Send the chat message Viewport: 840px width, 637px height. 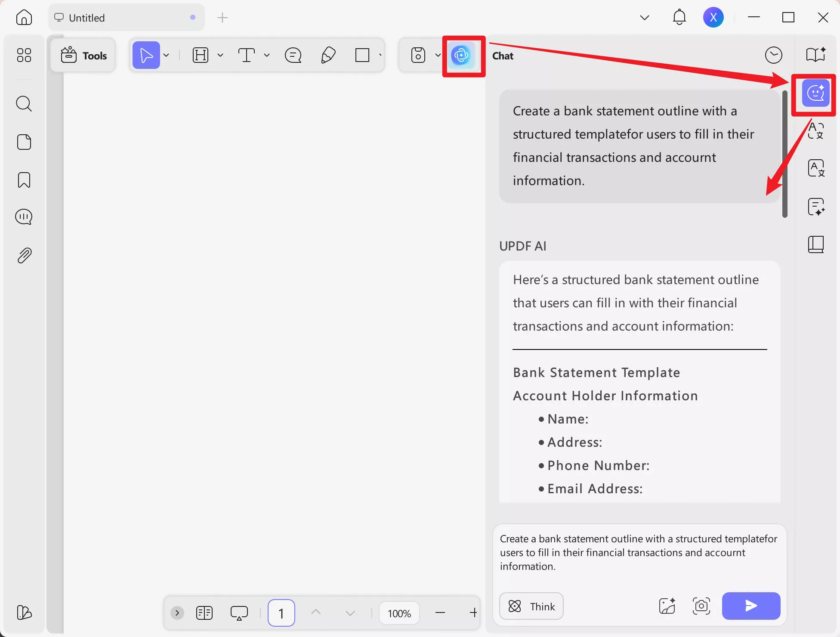(751, 606)
